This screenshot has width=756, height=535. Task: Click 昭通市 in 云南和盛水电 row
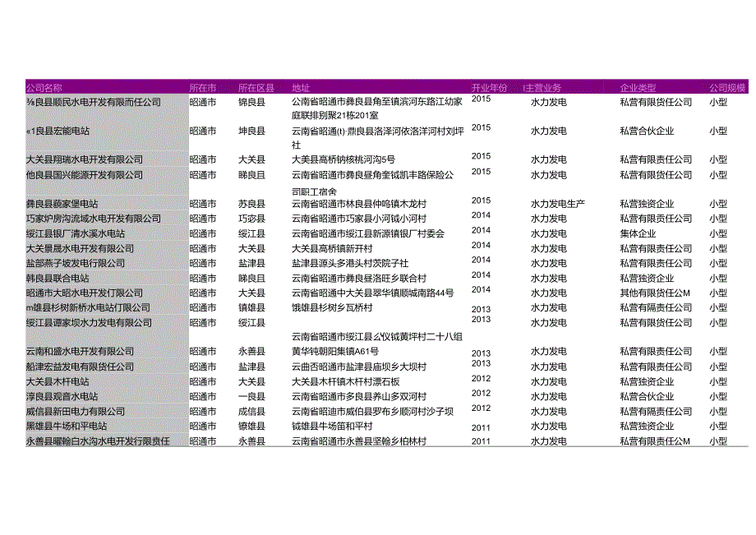(202, 352)
